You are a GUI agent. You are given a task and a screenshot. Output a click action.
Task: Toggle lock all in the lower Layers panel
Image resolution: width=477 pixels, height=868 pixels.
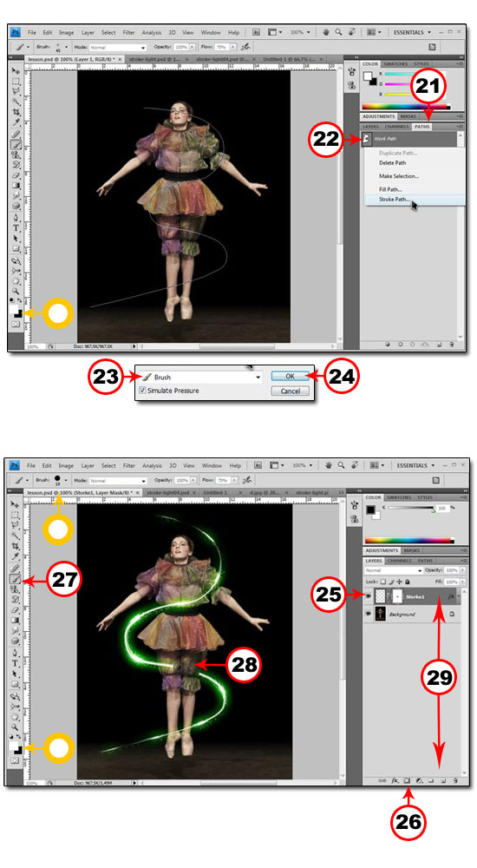tap(408, 582)
